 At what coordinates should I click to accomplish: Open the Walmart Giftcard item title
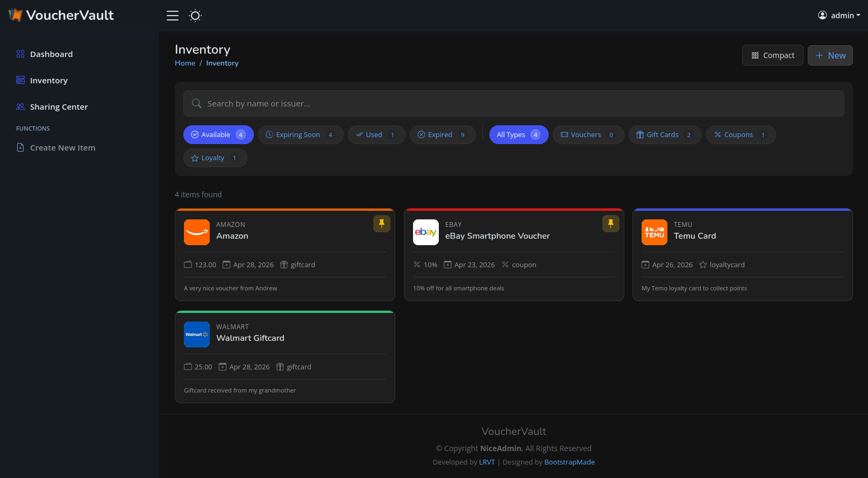250,338
